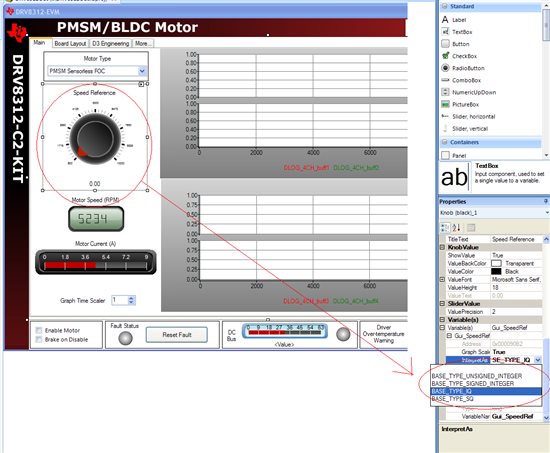This screenshot has width=550, height=453.
Task: Switch to the Board Layout tab
Action: point(70,44)
